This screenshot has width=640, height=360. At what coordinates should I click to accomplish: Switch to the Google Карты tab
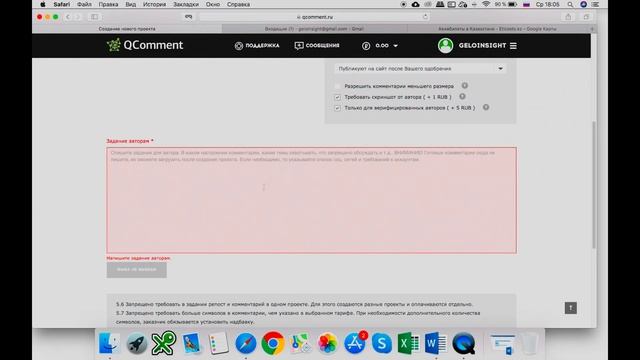click(x=497, y=29)
